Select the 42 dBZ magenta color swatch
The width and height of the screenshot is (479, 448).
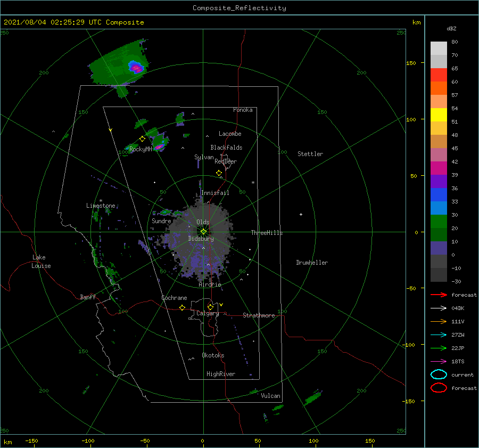coord(439,168)
